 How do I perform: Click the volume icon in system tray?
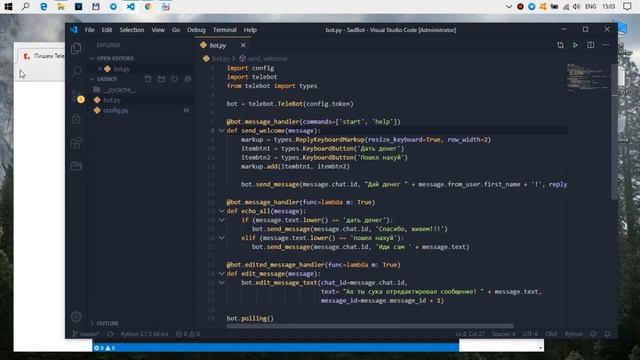tap(576, 7)
